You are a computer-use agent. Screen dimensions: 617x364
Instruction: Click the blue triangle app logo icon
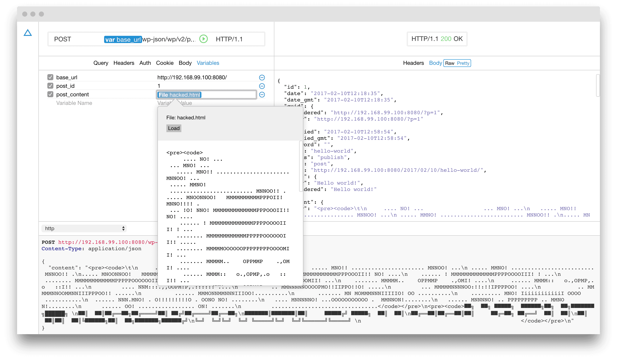[28, 33]
